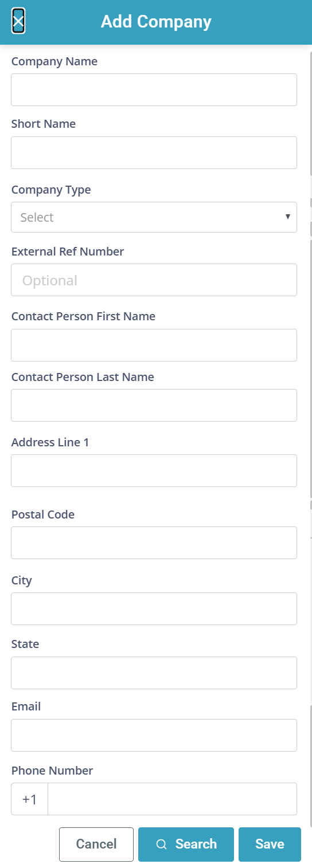Screen dimensions: 312x868
Task: Click the Phone Number input box
Action: pos(172,799)
